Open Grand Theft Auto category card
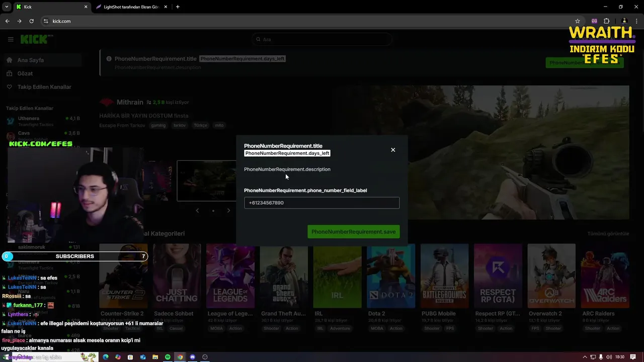Viewport: 644px width, 362px height. (284, 276)
